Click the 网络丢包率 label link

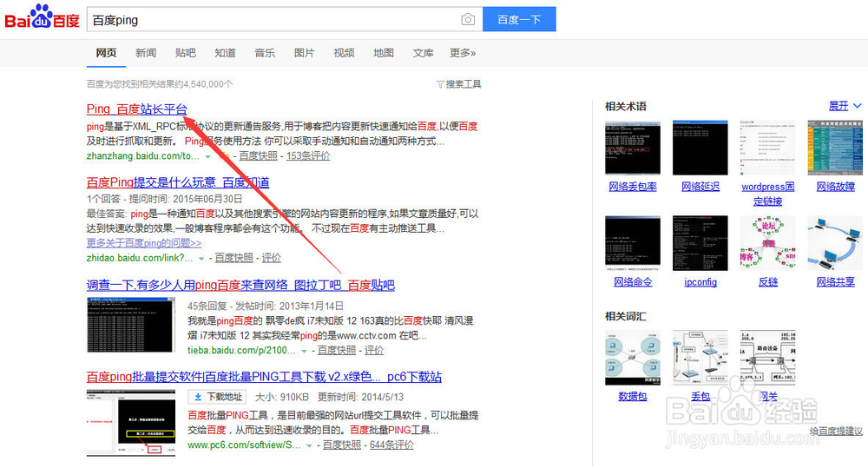(633, 188)
